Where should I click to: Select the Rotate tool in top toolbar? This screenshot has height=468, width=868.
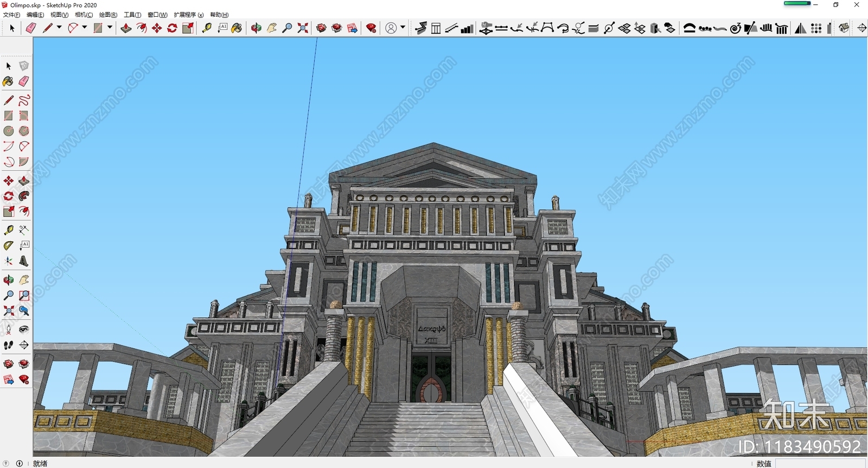(173, 28)
